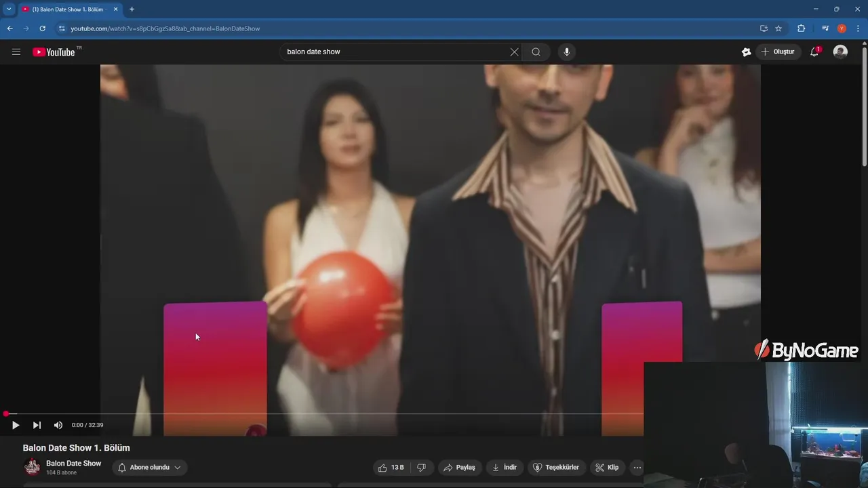Download the video with İndir
The width and height of the screenshot is (868, 488).
(505, 468)
